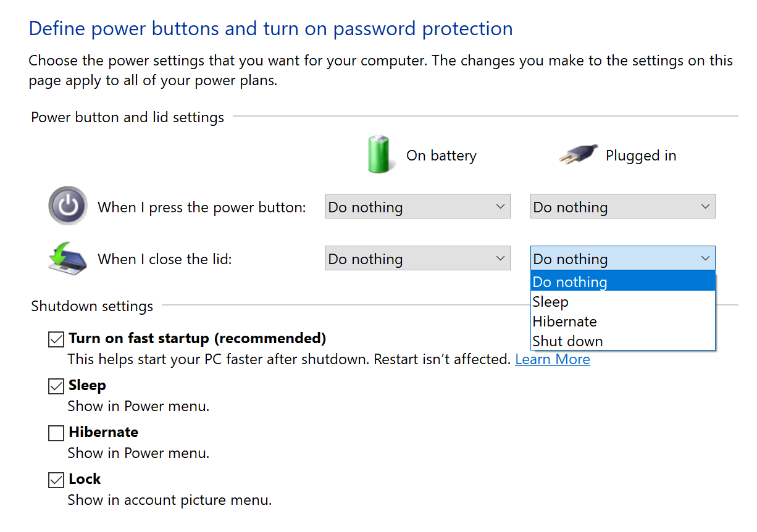Screen dimensions: 757x532
Task: Collapse the open lid Plugged in dropdown
Action: pyautogui.click(x=622, y=259)
